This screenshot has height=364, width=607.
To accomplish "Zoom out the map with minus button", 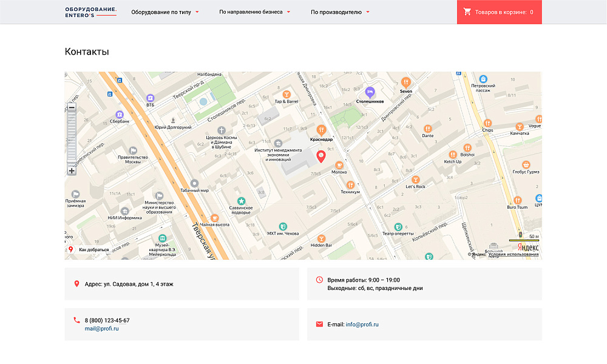I will pyautogui.click(x=72, y=107).
